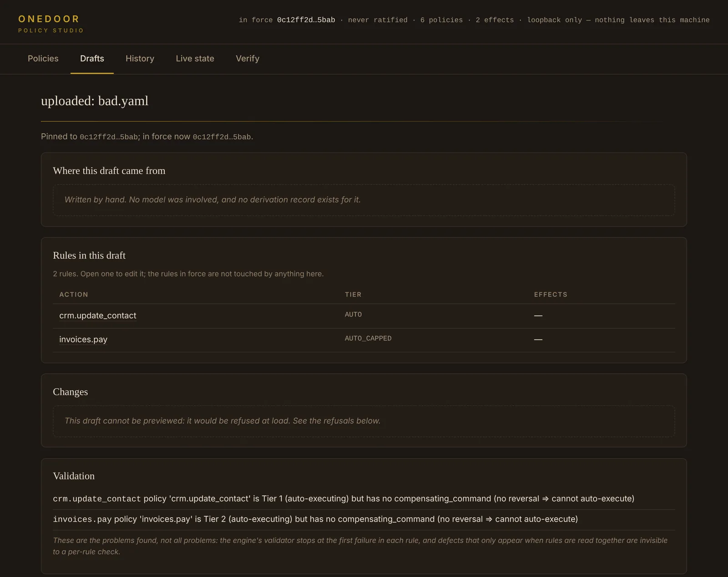Click the Validation section heading

click(74, 476)
